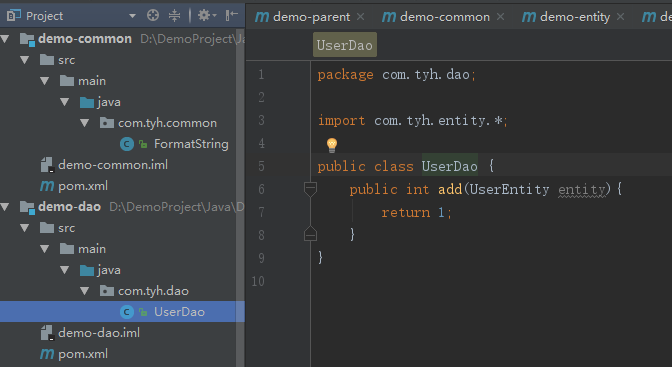Viewport: 672px width, 367px height.
Task: Collapse the demo-common module node
Action: (x=5, y=39)
